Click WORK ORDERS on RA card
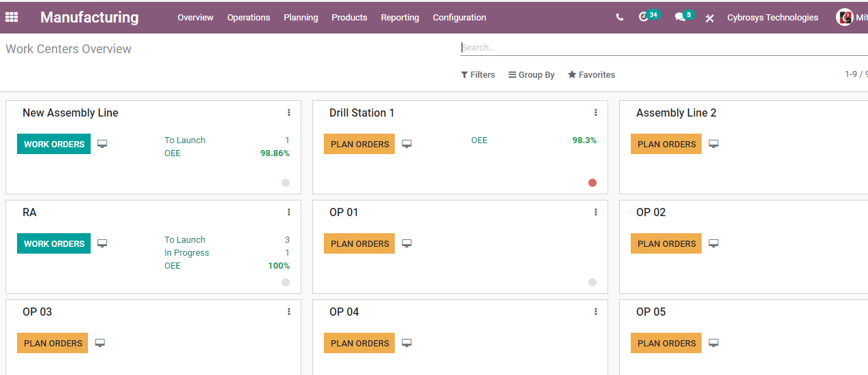Viewport: 868px width, 375px height. [x=54, y=243]
